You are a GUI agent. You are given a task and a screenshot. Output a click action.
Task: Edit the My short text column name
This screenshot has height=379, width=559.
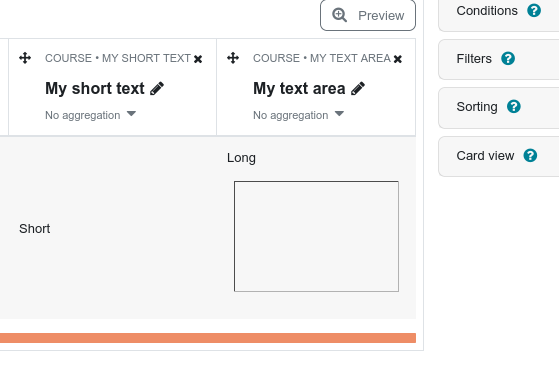click(x=157, y=88)
